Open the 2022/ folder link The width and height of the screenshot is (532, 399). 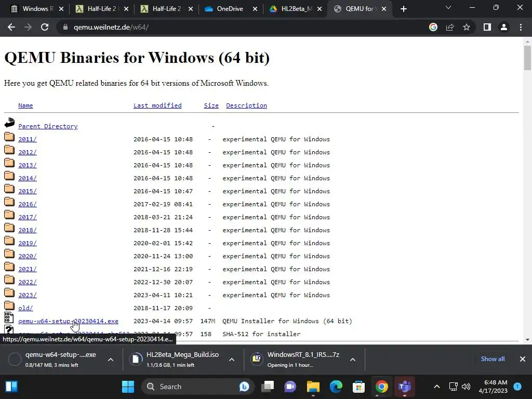point(28,282)
